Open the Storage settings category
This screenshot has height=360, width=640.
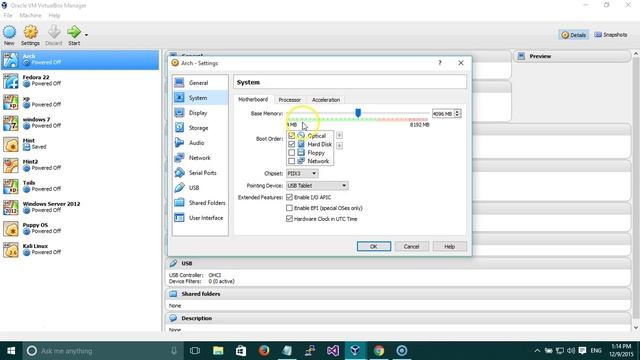200,128
